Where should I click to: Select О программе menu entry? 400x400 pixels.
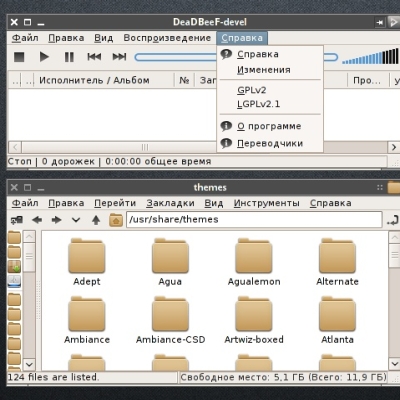coord(270,126)
